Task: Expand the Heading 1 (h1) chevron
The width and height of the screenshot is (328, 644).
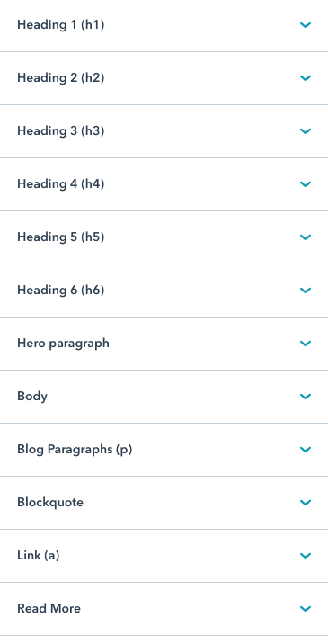Action: (x=306, y=25)
